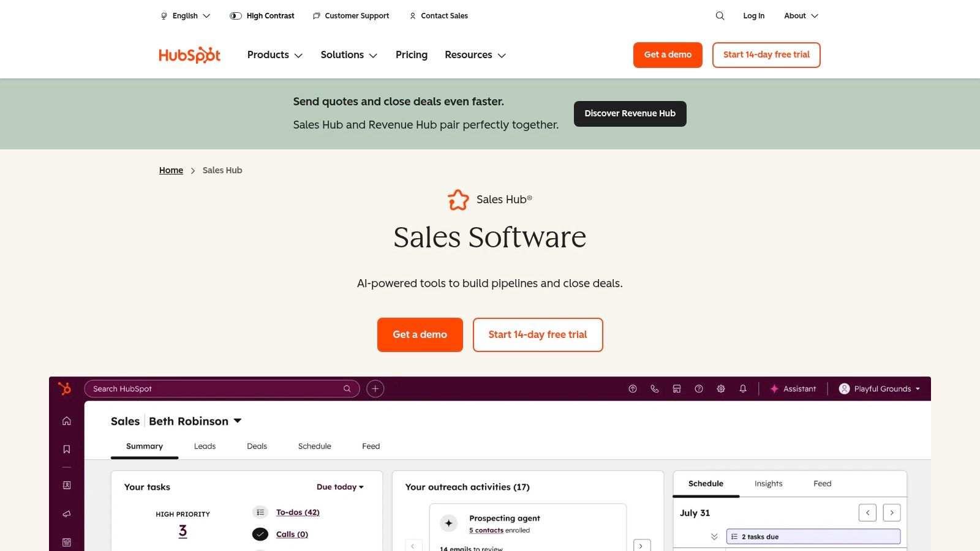980x551 pixels.
Task: Click the 2 tasks due schedule entry
Action: click(x=813, y=537)
